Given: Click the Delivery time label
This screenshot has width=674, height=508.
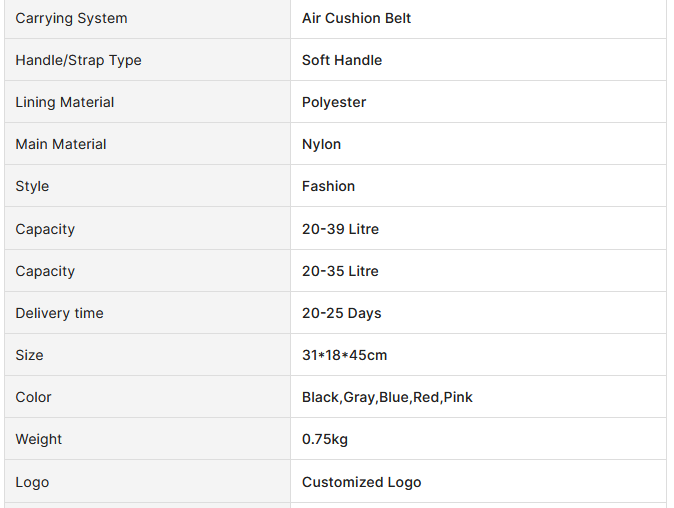Looking at the screenshot, I should pyautogui.click(x=59, y=313).
